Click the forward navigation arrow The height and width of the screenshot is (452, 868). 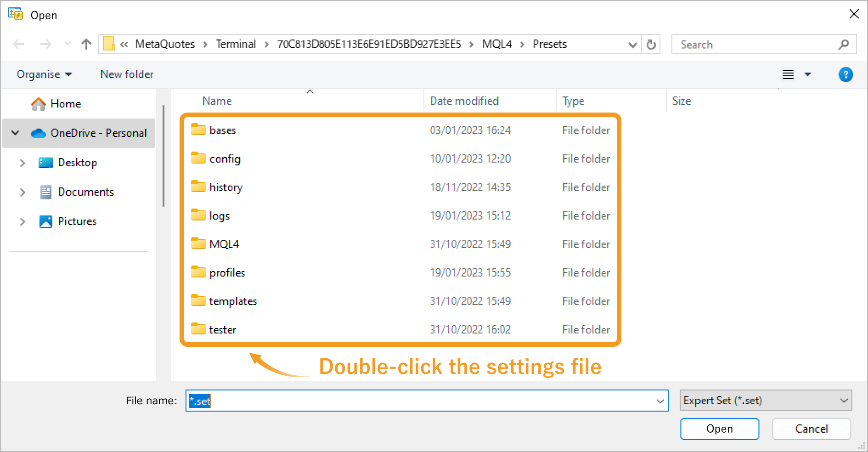[x=45, y=44]
